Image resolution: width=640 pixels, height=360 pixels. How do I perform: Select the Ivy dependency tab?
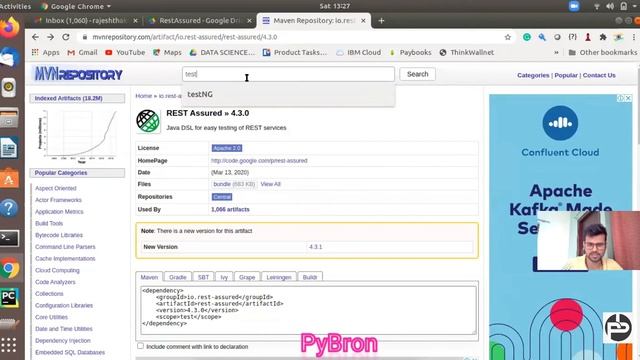(x=224, y=277)
